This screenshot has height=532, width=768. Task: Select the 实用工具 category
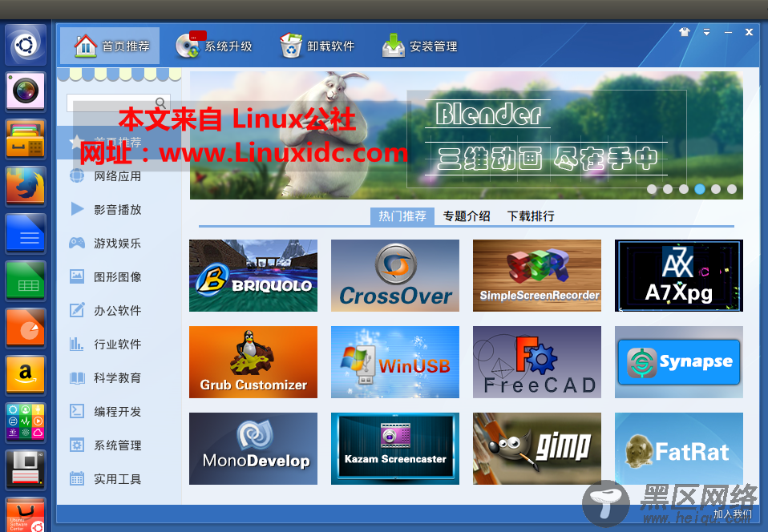[x=119, y=478]
